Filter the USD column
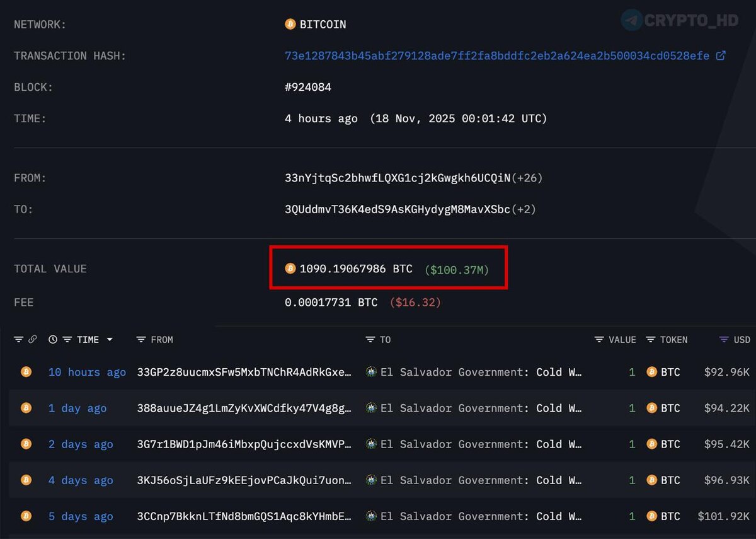The width and height of the screenshot is (756, 539). pyautogui.click(x=724, y=339)
